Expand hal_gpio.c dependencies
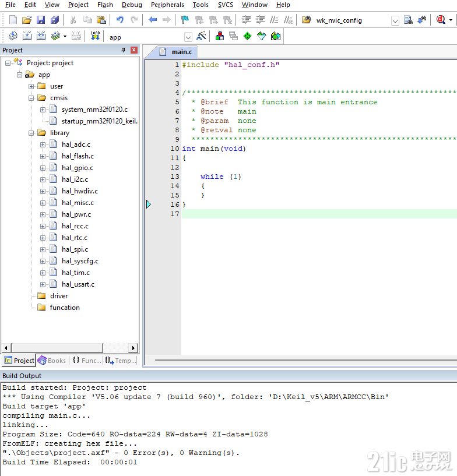The height and width of the screenshot is (476, 457). click(x=43, y=168)
